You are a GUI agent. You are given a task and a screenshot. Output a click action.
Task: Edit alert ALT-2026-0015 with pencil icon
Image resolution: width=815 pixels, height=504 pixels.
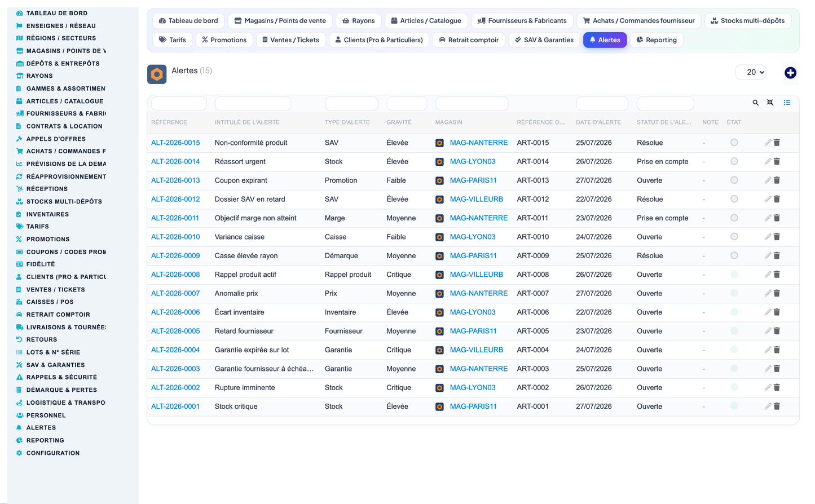(x=768, y=143)
